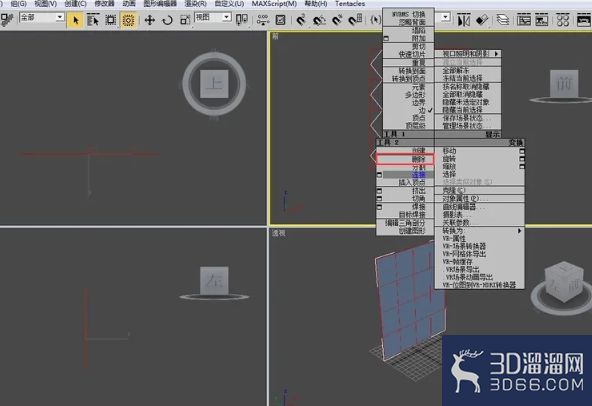Screen dimensions: 592x406
Task: Open the 创建(C) menu
Action: point(76,4)
